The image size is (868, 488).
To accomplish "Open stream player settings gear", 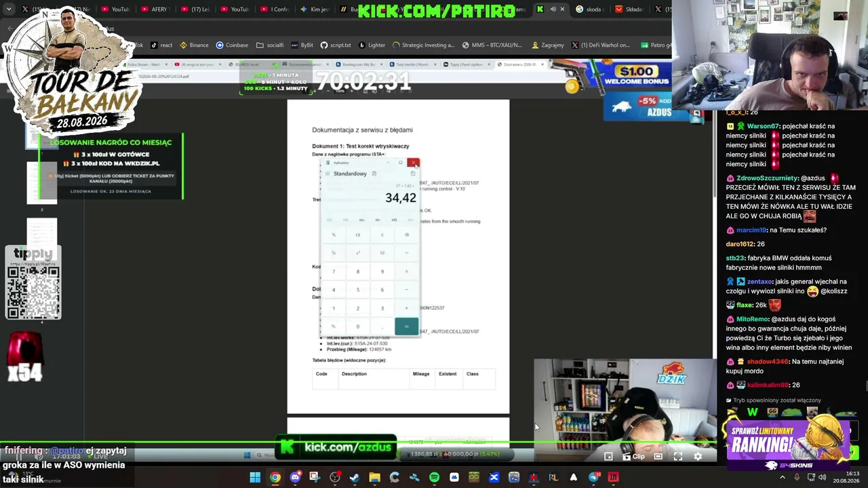I will 698,456.
